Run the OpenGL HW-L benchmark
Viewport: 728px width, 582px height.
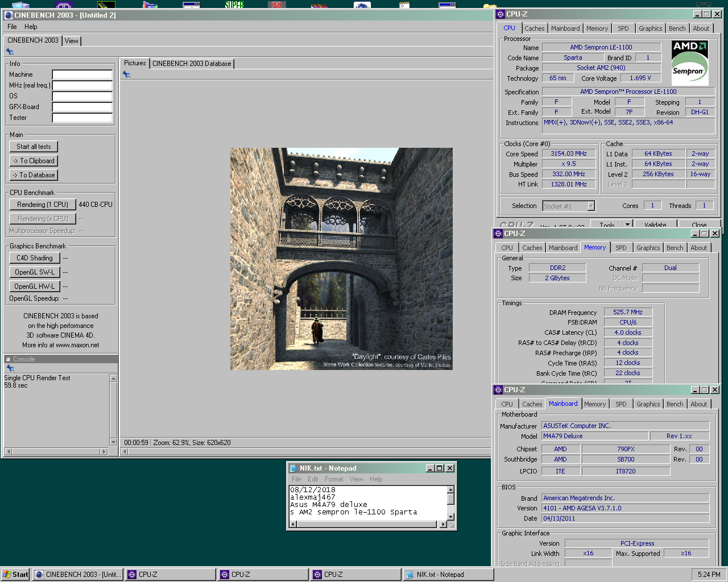35,286
